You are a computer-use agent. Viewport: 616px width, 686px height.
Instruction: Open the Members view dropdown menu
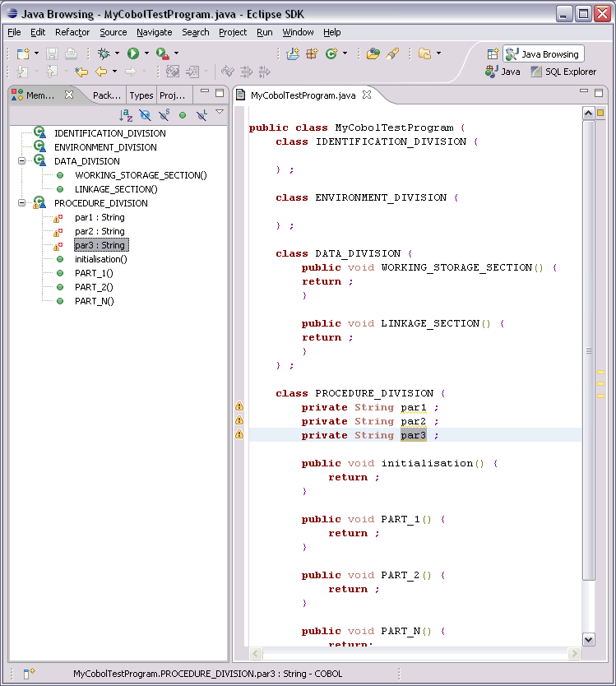pos(220,112)
